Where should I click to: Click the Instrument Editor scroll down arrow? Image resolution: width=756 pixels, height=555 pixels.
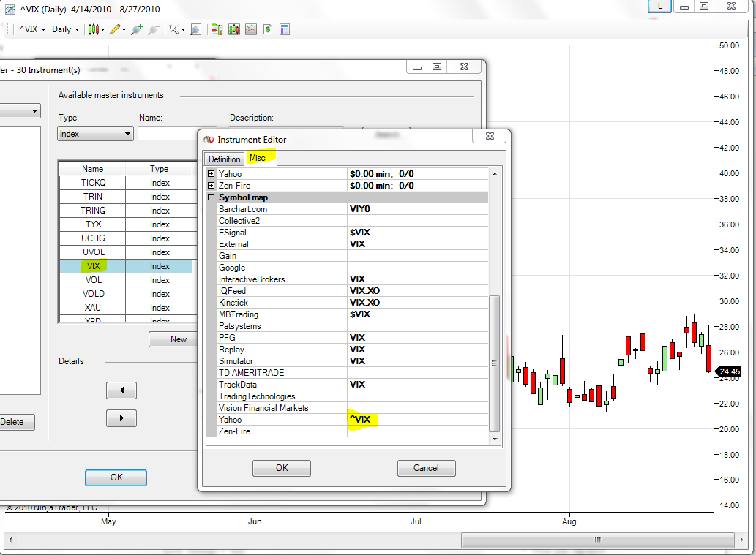(x=495, y=439)
